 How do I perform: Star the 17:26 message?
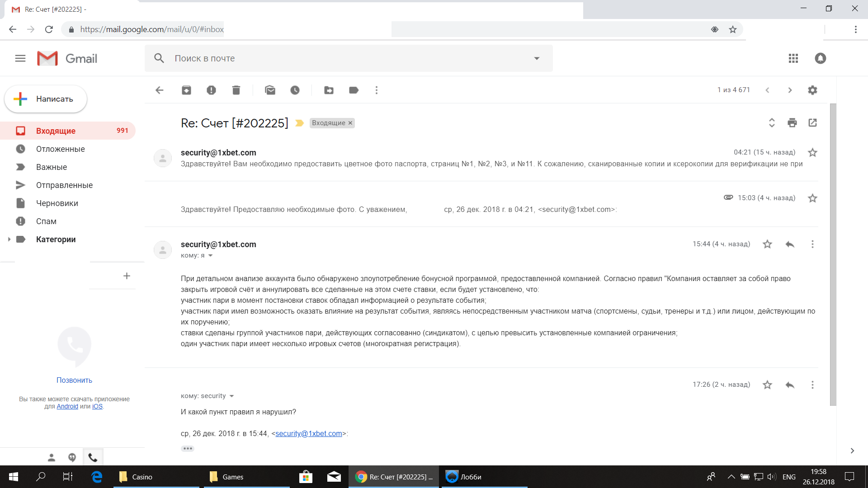pyautogui.click(x=767, y=385)
